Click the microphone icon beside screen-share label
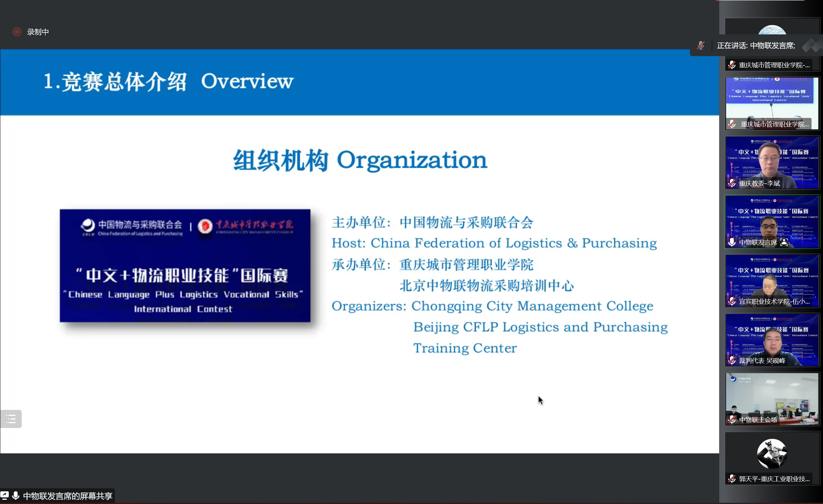The height and width of the screenshot is (504, 823). pyautogui.click(x=15, y=495)
